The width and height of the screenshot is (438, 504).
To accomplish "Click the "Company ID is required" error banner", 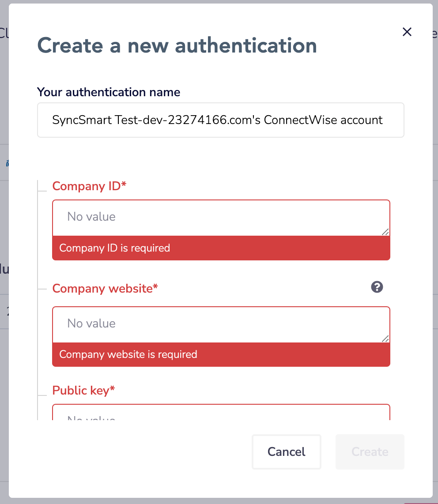I will (x=221, y=248).
